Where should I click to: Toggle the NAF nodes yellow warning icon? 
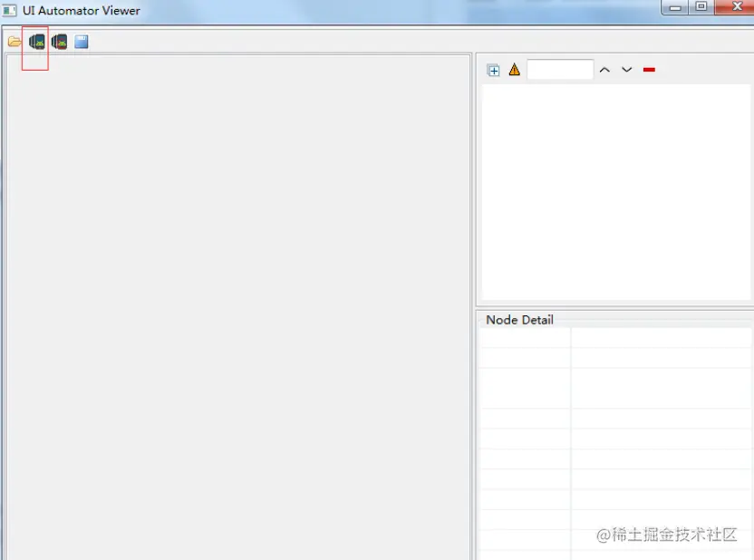[515, 70]
